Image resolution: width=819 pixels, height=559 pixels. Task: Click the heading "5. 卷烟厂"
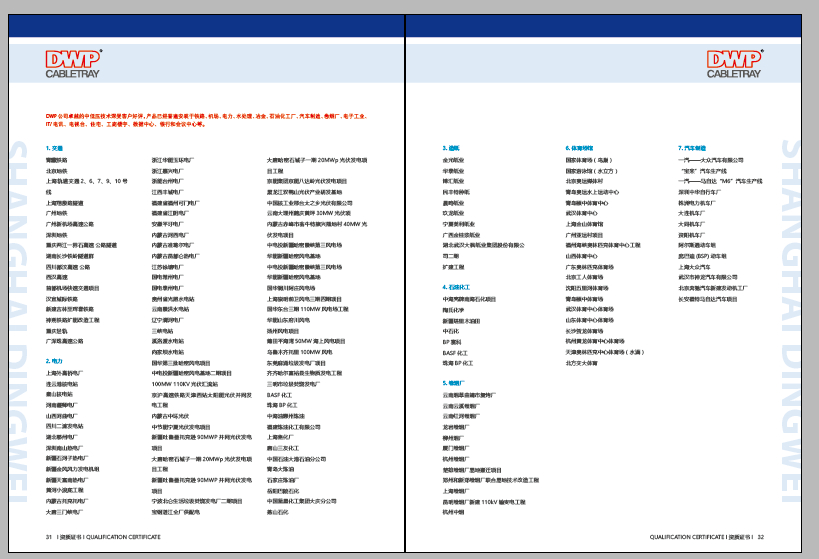(x=453, y=383)
